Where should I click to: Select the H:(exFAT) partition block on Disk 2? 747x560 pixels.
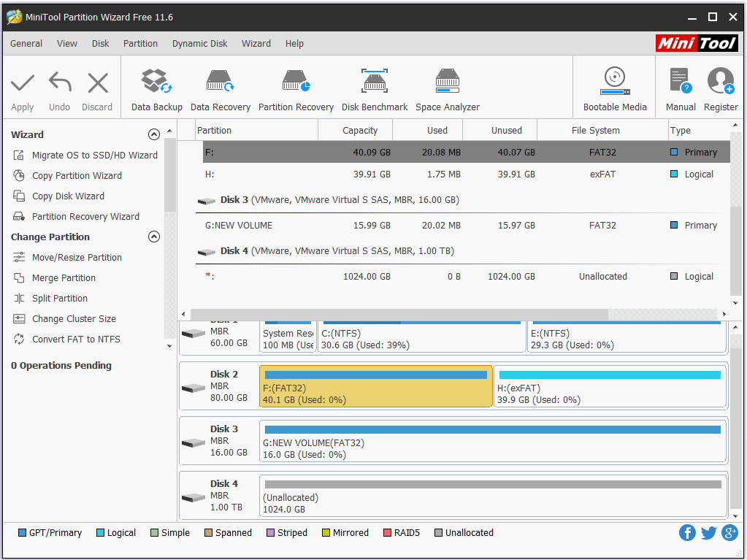(610, 386)
